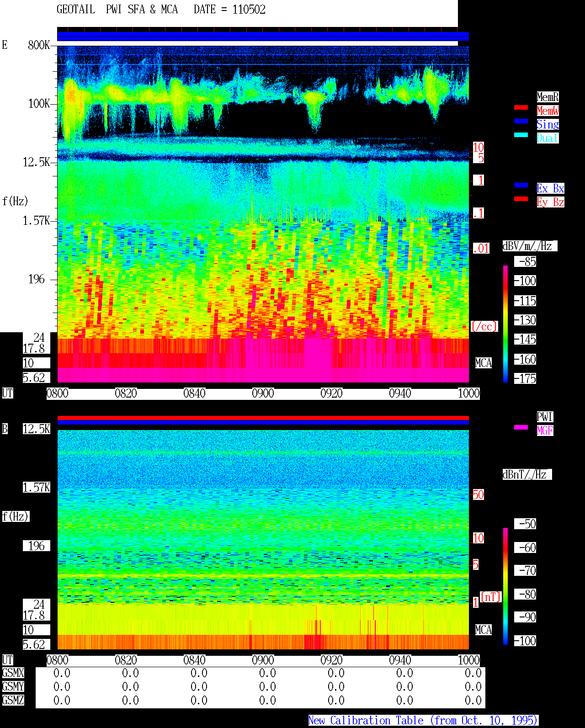Click the [nT] magnetic scale label
Image resolution: width=585 pixels, height=728 pixels.
tap(491, 597)
